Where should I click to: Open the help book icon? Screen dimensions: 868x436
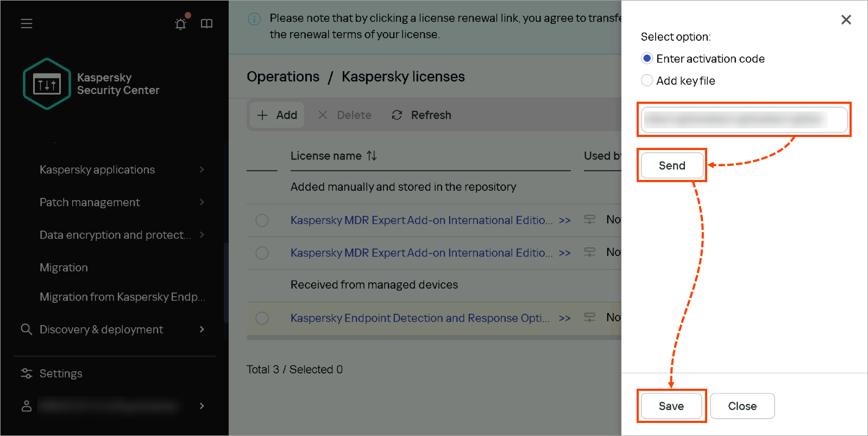pyautogui.click(x=206, y=23)
